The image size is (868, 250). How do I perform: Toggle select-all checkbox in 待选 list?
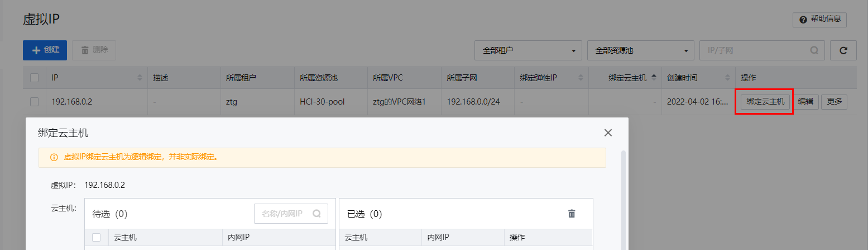click(x=96, y=238)
